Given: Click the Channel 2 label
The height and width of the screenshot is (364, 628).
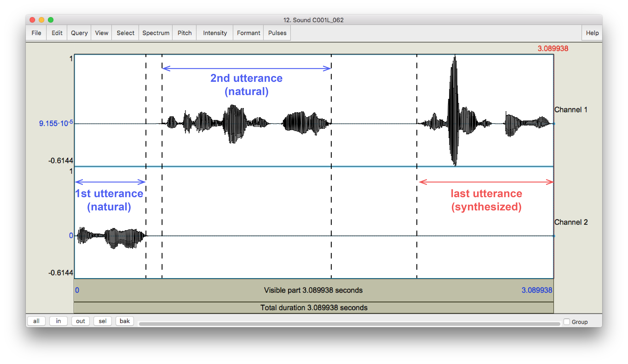Looking at the screenshot, I should [571, 222].
